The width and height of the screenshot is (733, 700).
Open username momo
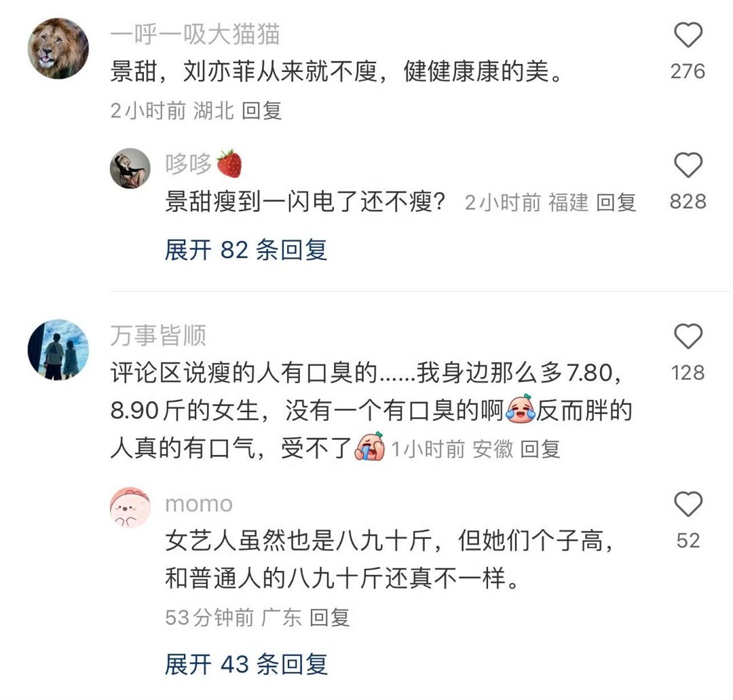pos(199,504)
